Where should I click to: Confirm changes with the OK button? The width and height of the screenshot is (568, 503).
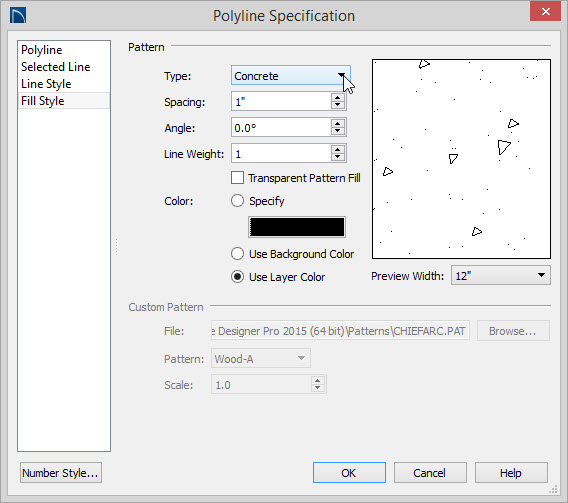(349, 473)
